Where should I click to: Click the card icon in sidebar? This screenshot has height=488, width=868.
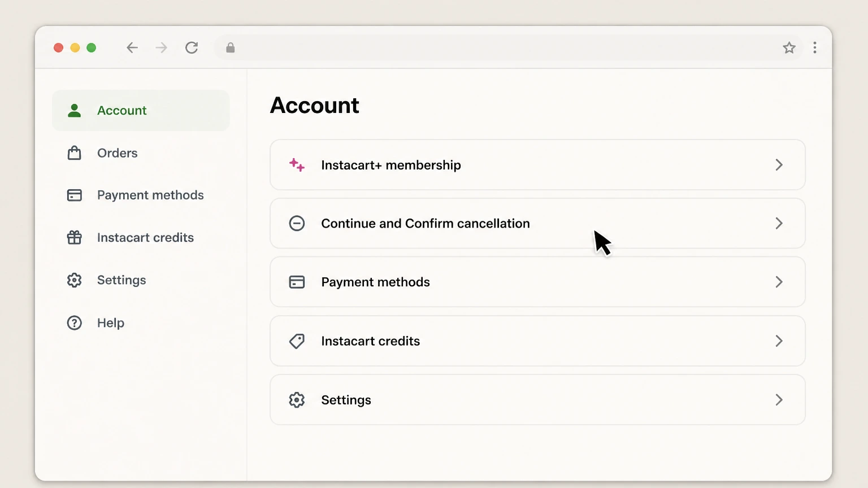74,195
